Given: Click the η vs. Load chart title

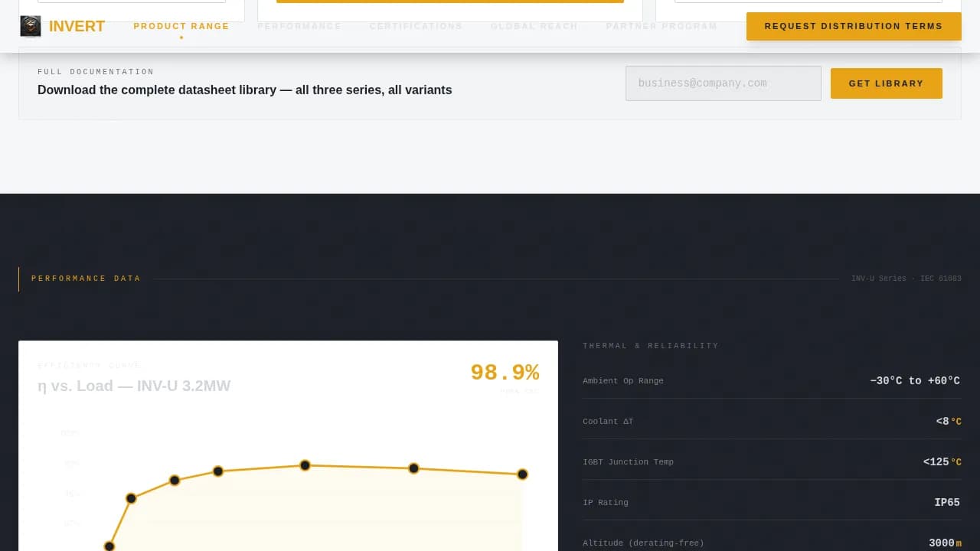Looking at the screenshot, I should coord(134,386).
